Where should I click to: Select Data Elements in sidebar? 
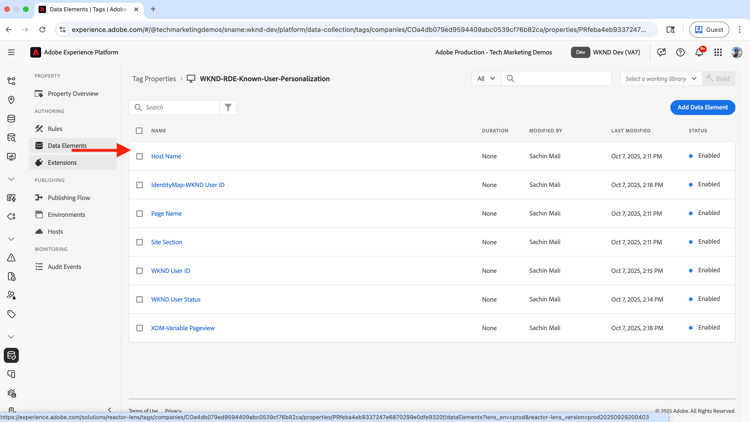73,145
